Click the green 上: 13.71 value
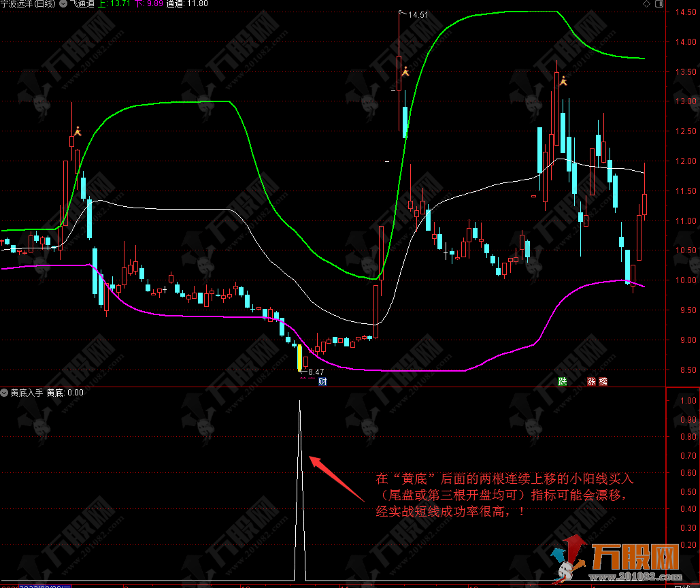Image resolution: width=700 pixels, height=588 pixels. tap(114, 3)
